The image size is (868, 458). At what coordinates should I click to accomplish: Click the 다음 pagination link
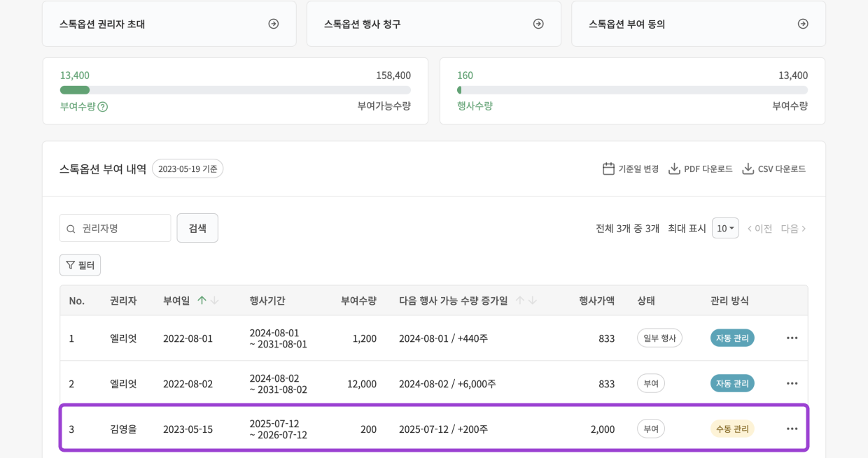point(794,229)
